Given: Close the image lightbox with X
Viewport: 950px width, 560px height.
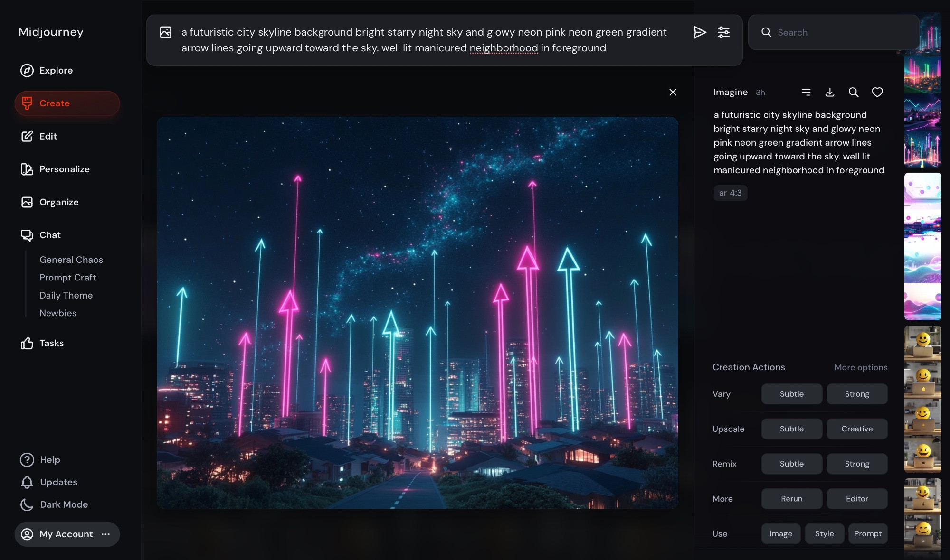Looking at the screenshot, I should point(673,92).
